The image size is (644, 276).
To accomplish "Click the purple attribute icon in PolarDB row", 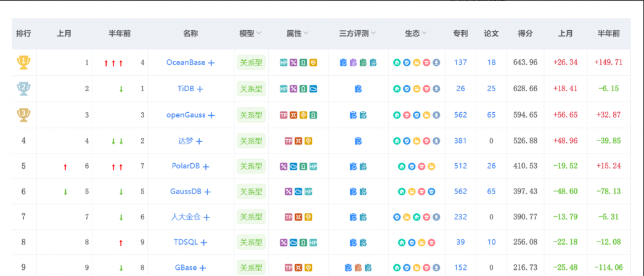I will [283, 166].
